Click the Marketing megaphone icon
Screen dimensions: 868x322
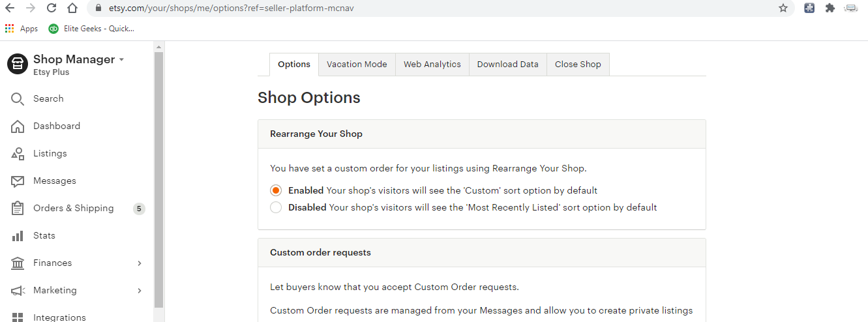(x=18, y=291)
